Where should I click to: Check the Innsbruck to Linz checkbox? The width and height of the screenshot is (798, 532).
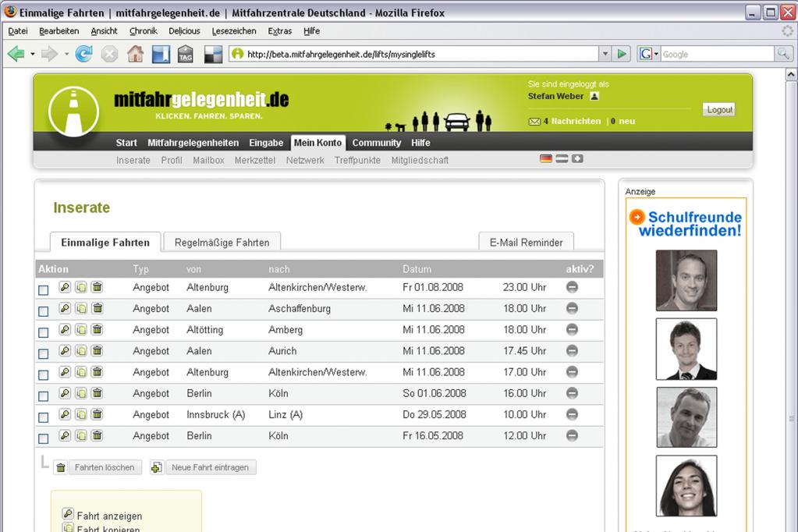[44, 417]
